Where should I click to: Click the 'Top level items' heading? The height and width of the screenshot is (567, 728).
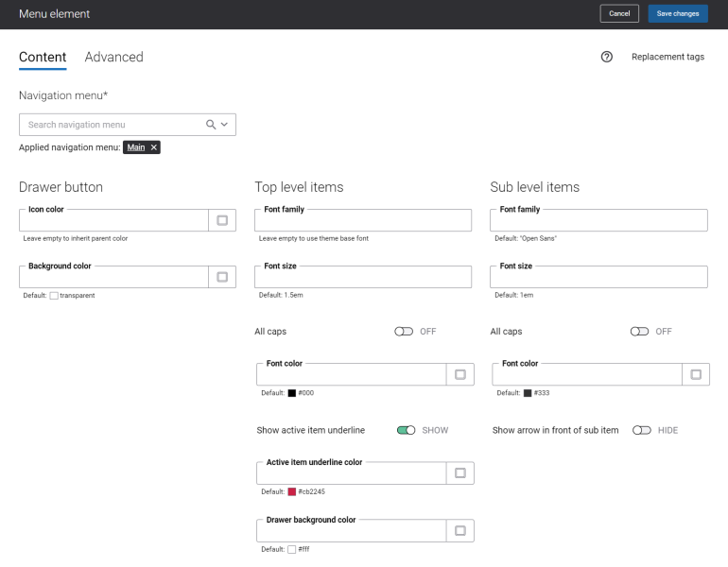[x=299, y=187]
